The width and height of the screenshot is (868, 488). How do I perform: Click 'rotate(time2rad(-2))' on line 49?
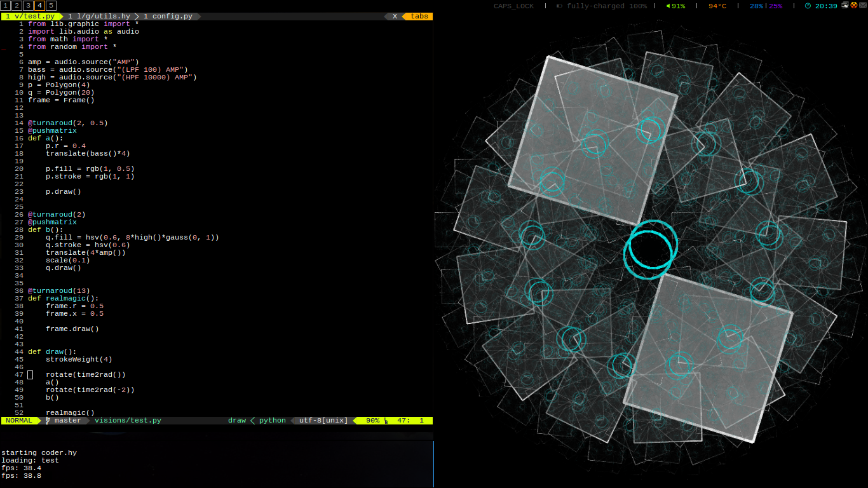[x=90, y=390]
